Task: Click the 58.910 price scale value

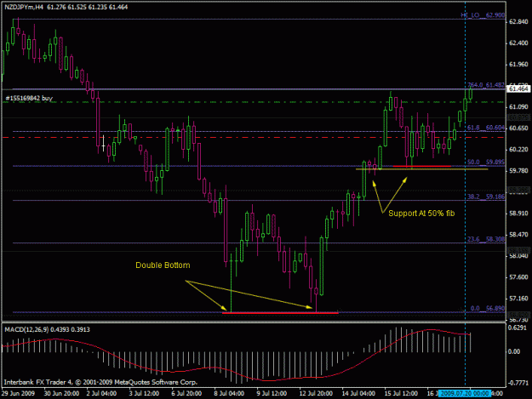Action: [518, 214]
